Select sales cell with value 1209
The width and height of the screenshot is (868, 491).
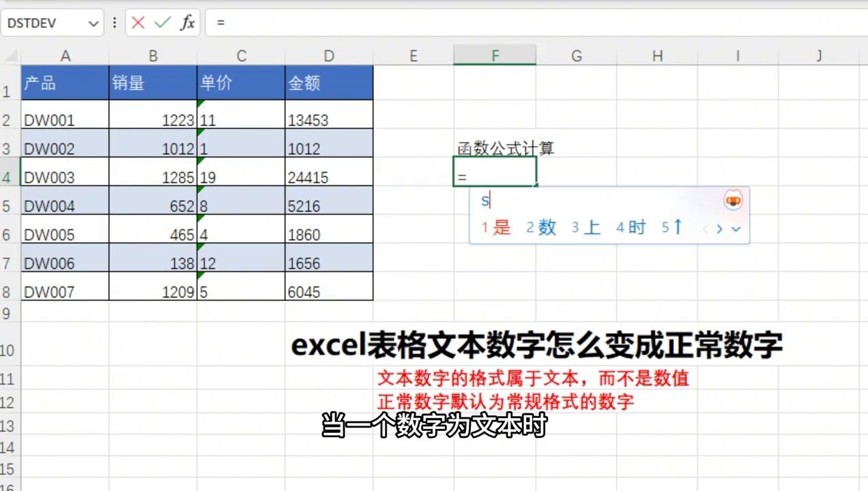click(153, 286)
